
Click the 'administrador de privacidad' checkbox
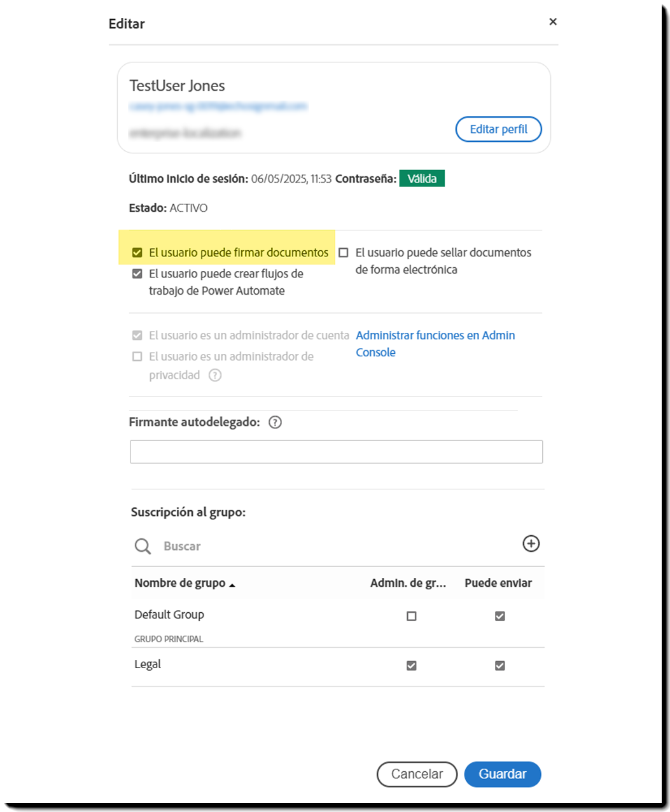tap(137, 356)
